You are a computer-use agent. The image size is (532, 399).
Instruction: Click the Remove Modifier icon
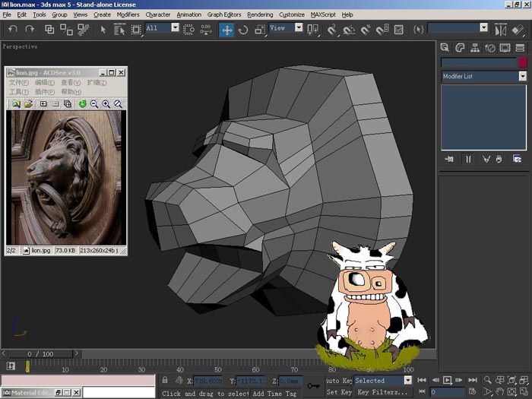coord(499,159)
